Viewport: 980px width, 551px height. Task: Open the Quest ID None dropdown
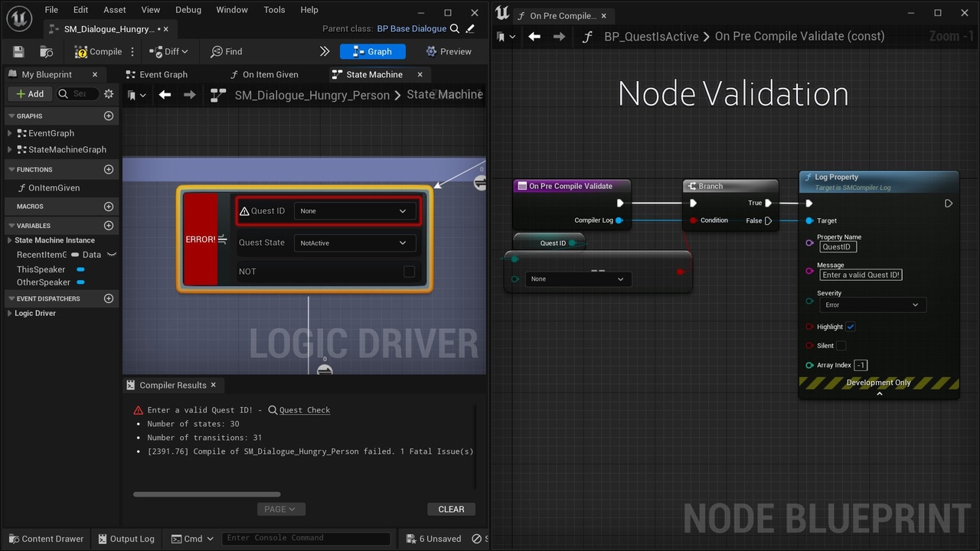355,210
